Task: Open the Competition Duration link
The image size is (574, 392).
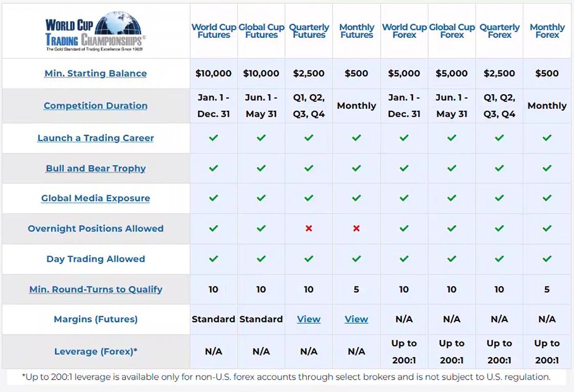Action: pyautogui.click(x=96, y=105)
